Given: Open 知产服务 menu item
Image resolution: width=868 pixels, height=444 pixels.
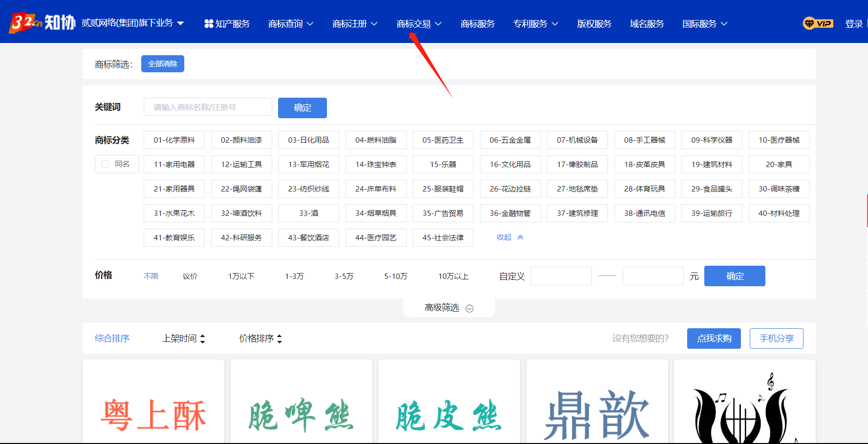Looking at the screenshot, I should click(227, 23).
